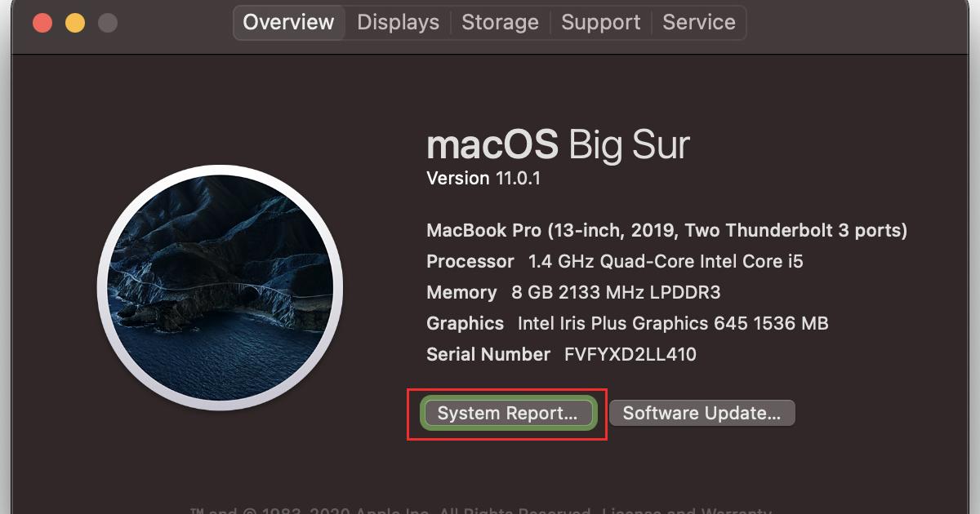Open the Storage tab

coord(500,23)
